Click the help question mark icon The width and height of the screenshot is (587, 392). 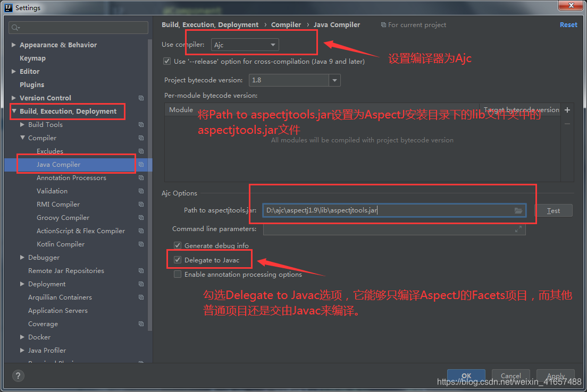18,376
